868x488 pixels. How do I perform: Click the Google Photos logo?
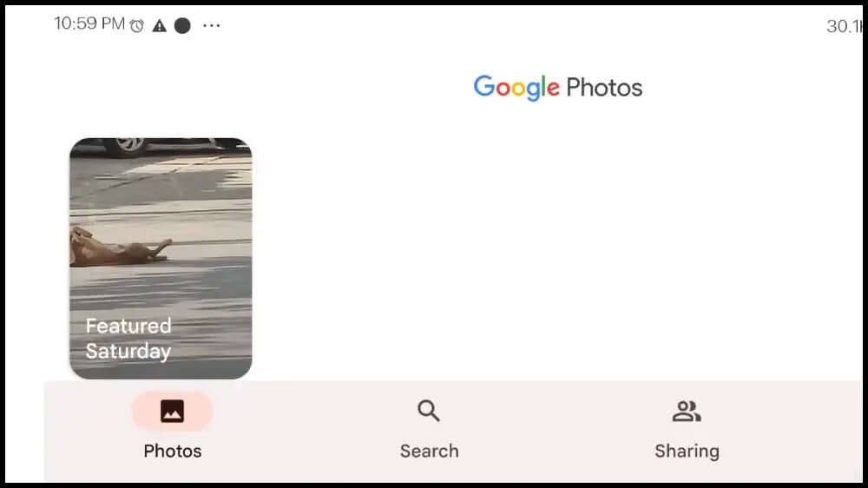pos(558,88)
